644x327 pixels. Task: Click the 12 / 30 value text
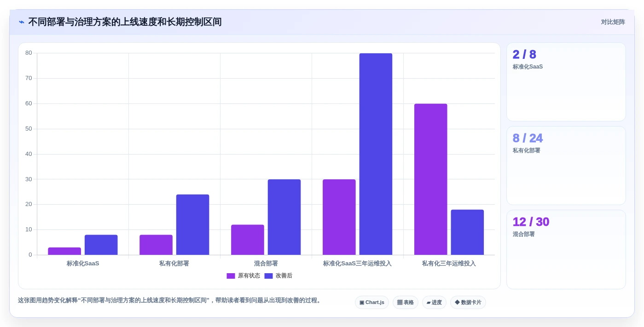click(x=531, y=222)
